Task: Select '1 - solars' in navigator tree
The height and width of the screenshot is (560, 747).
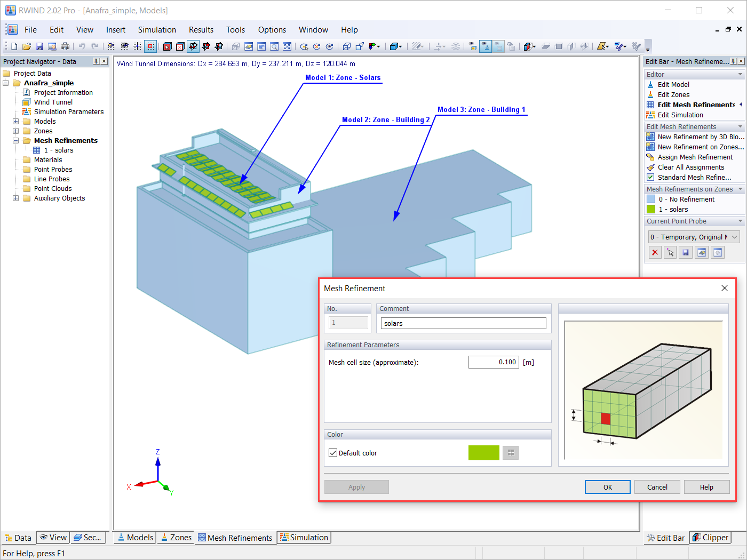Action: pos(59,150)
